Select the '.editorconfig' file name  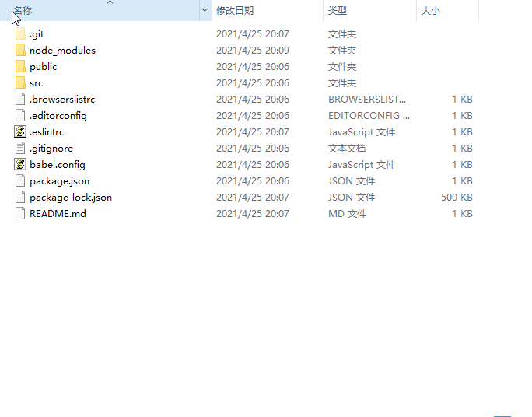[x=58, y=116]
